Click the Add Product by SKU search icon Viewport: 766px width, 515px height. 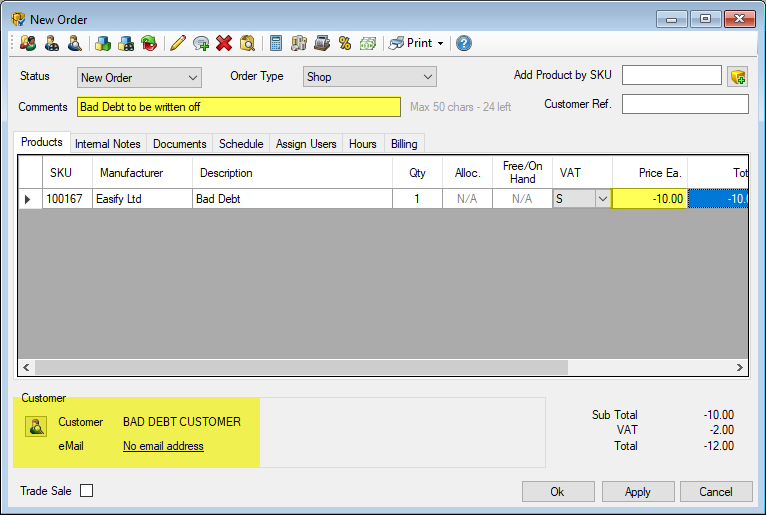[738, 77]
